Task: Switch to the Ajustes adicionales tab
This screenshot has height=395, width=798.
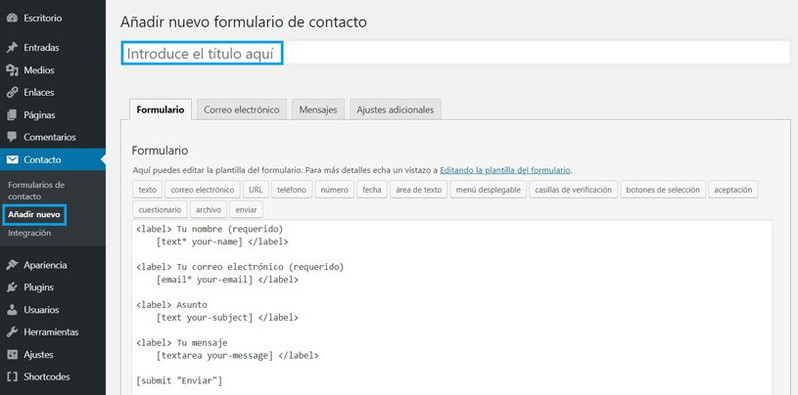Action: (x=395, y=109)
